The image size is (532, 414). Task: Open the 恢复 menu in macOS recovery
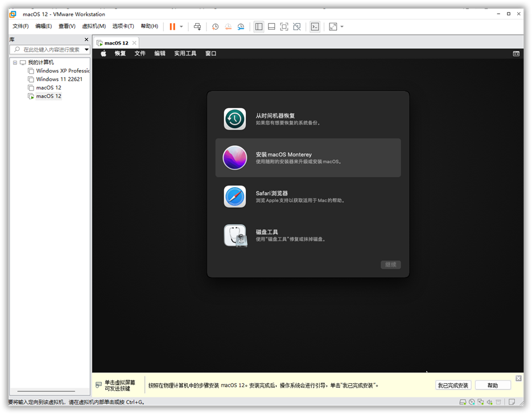coord(120,54)
